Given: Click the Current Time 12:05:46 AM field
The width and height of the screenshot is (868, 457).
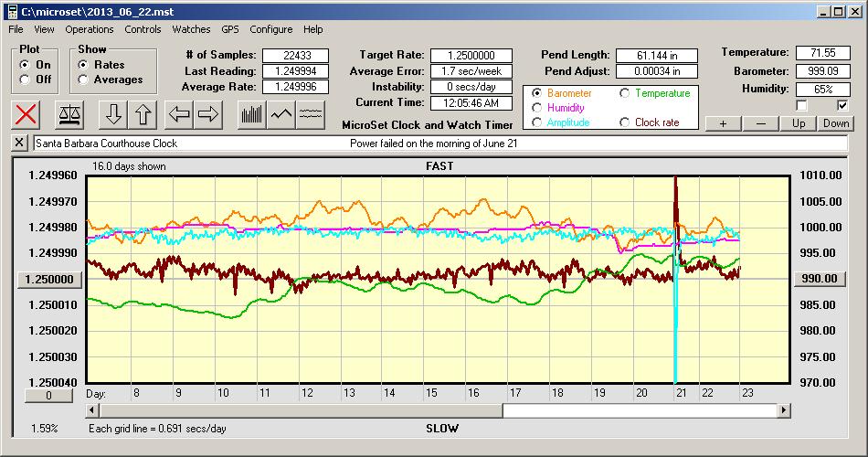Looking at the screenshot, I should pyautogui.click(x=471, y=102).
